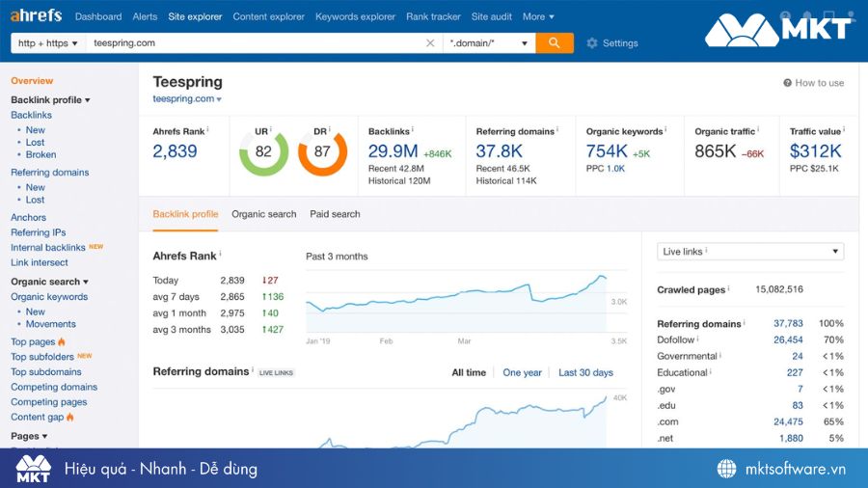Open Competing pages in sidebar
868x488 pixels.
(49, 401)
